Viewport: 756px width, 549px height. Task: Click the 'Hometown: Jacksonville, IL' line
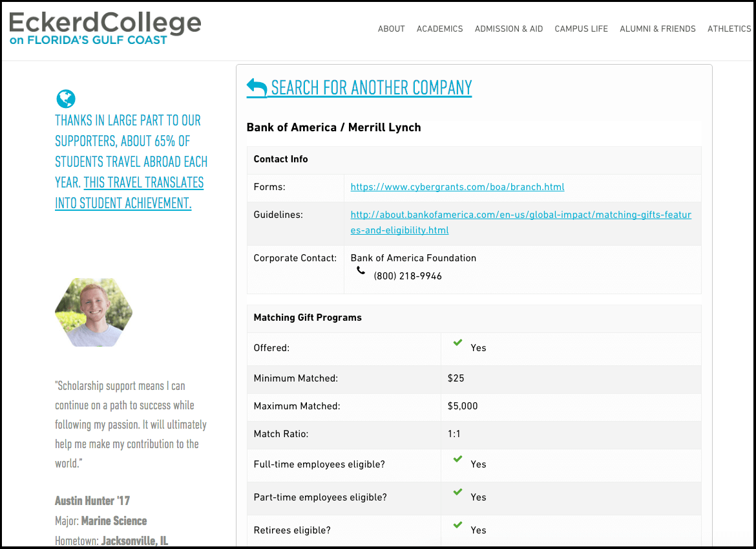111,541
